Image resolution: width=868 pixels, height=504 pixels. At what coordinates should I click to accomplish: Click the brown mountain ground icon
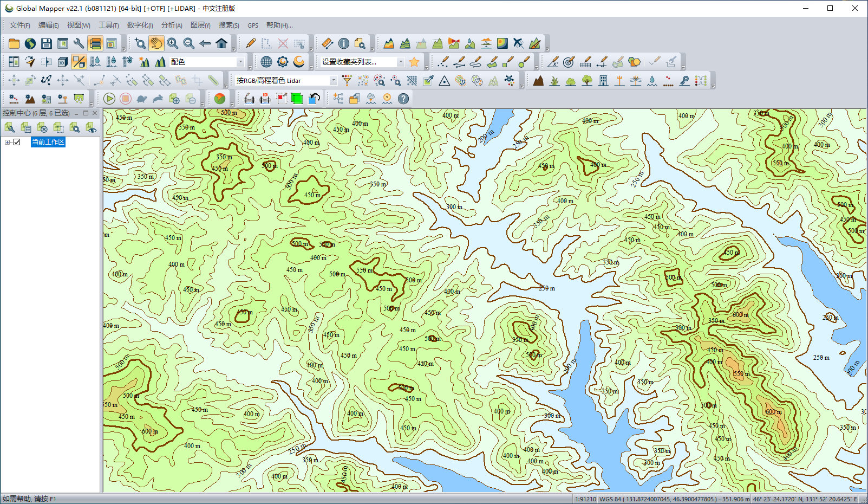click(x=538, y=81)
